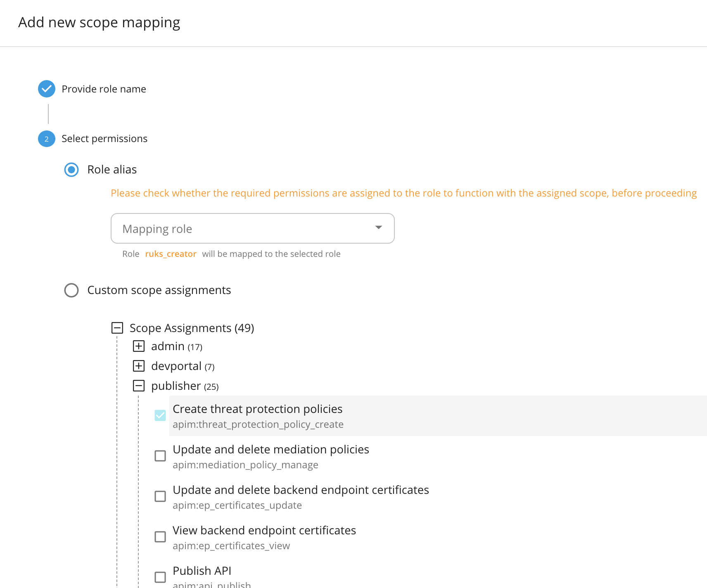Collapse the publisher scope group

coord(139,386)
